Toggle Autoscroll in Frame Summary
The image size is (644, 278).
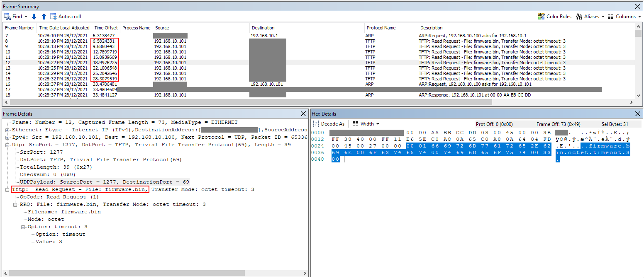(66, 17)
